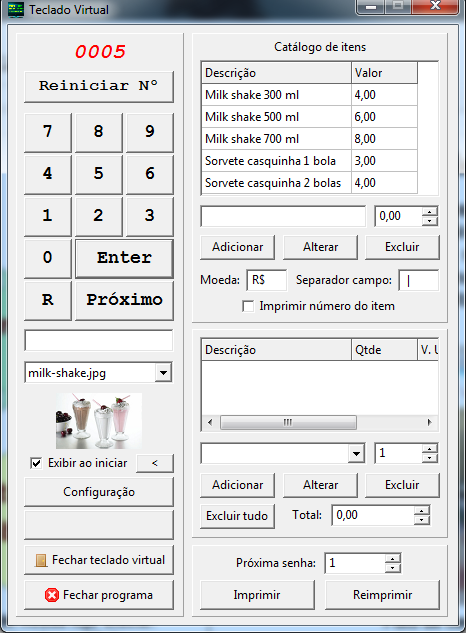The image size is (466, 633).
Task: Click the order list horizontal scrollbar thumb
Action: (288, 423)
